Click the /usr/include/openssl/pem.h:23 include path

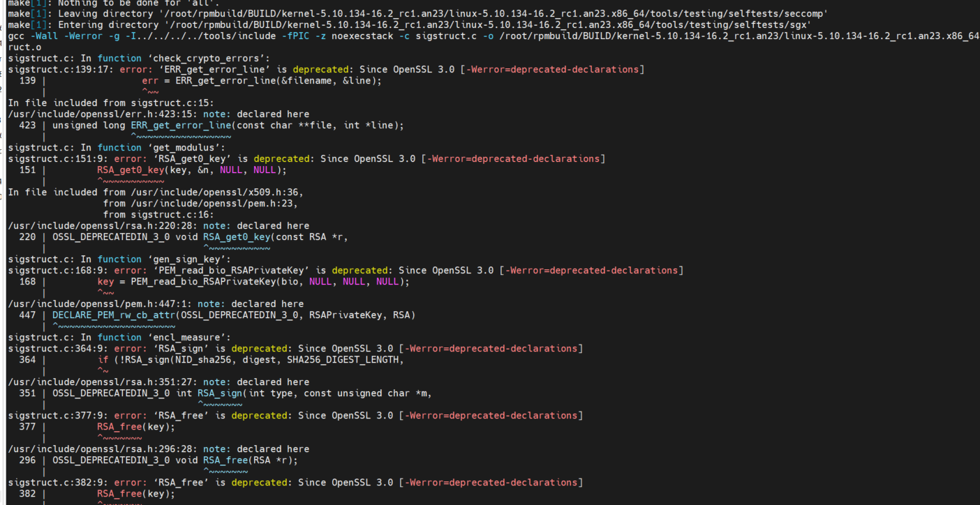click(200, 204)
